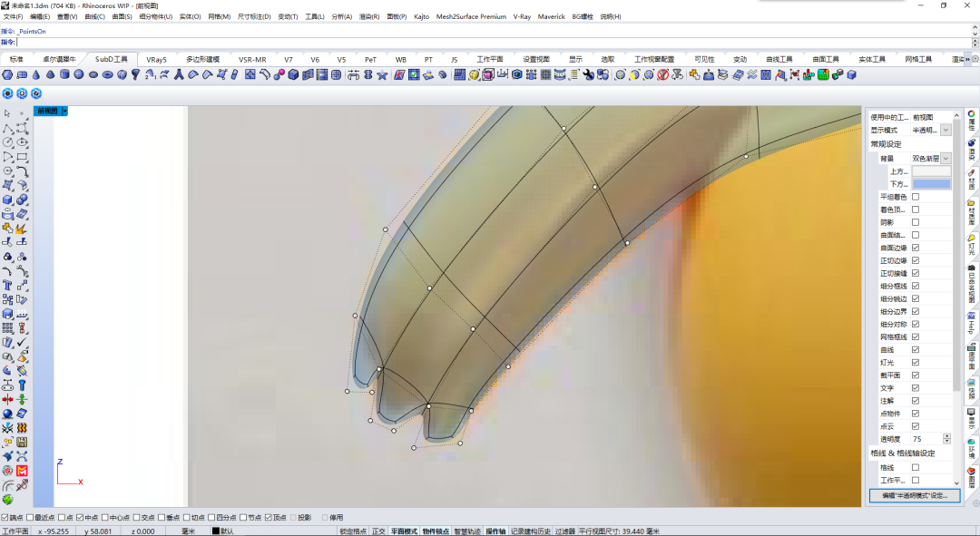Screen dimensions: 980x536
Task: Toggle 锁定格点 in status bar
Action: (x=353, y=531)
